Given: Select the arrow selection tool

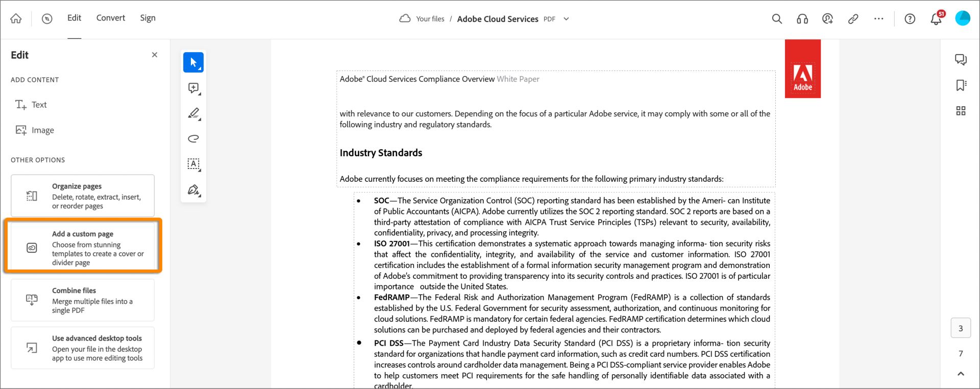Looking at the screenshot, I should (x=193, y=62).
